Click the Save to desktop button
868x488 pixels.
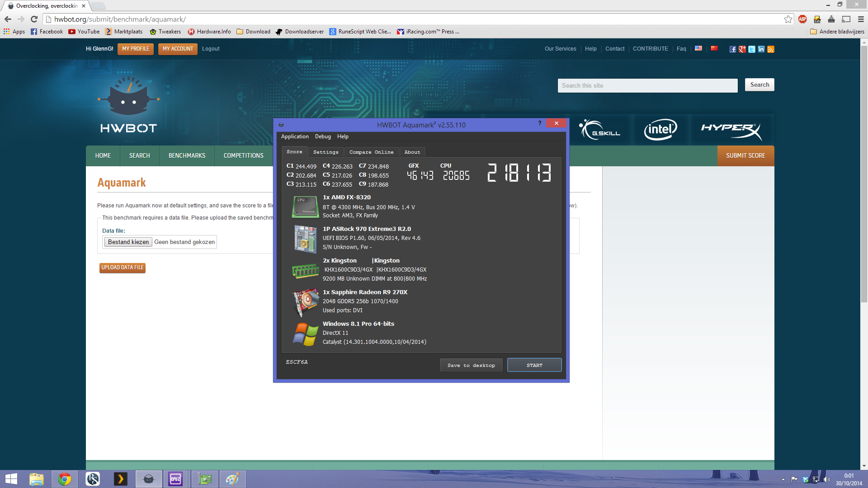(x=471, y=365)
